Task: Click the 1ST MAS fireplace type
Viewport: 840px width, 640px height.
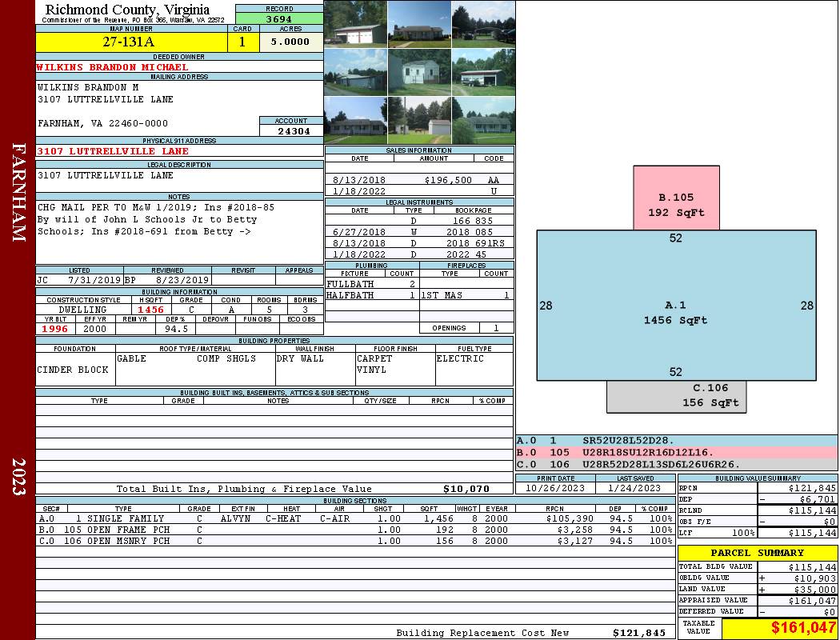Action: point(442,295)
